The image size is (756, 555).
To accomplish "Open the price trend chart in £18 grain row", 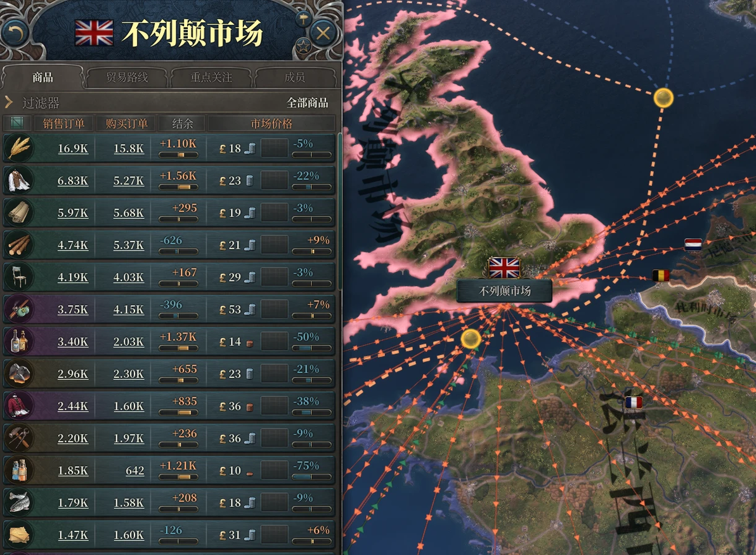I will [275, 148].
